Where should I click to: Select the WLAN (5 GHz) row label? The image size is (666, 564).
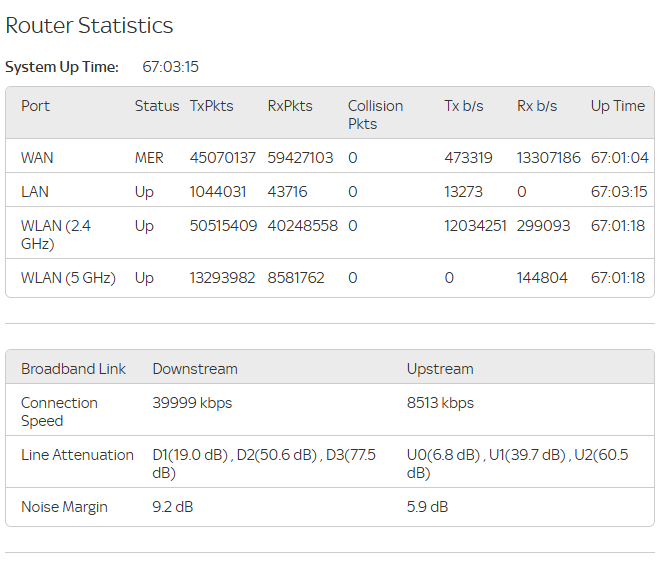68,278
